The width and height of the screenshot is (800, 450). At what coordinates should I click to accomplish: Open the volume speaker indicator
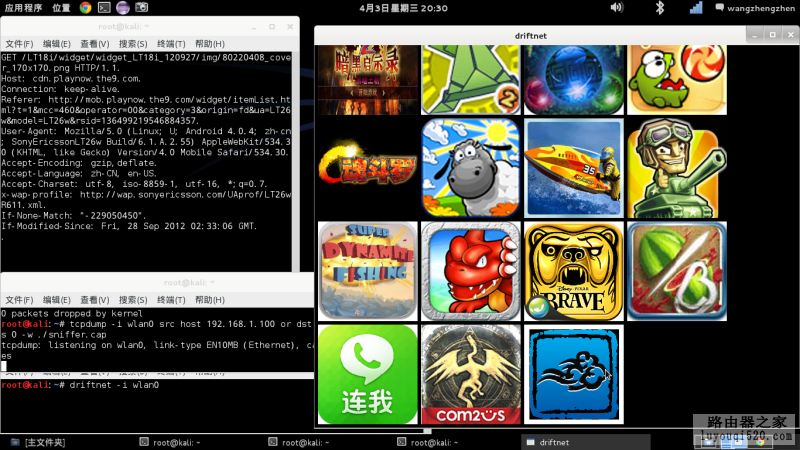(617, 8)
